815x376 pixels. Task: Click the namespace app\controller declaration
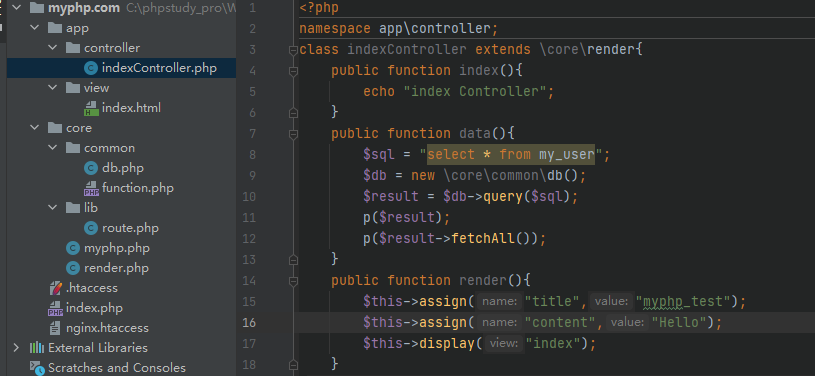399,29
